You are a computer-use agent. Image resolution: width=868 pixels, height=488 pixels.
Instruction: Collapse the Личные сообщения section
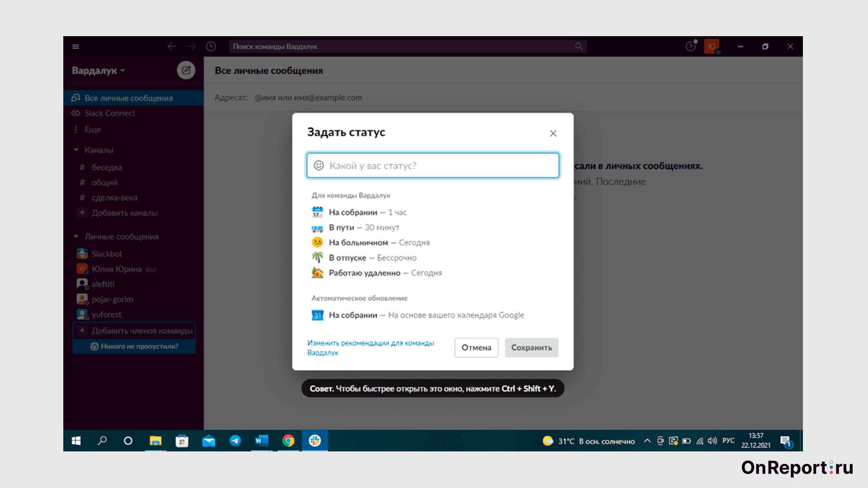point(76,237)
